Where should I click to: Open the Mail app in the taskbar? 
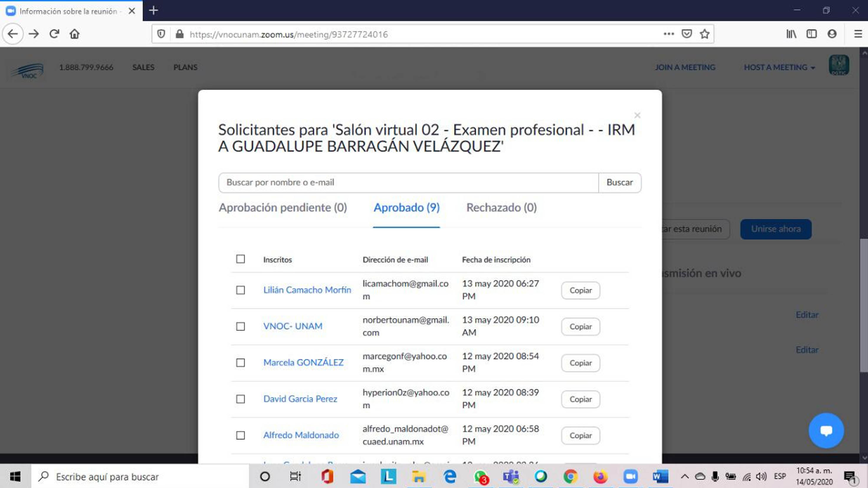(358, 476)
